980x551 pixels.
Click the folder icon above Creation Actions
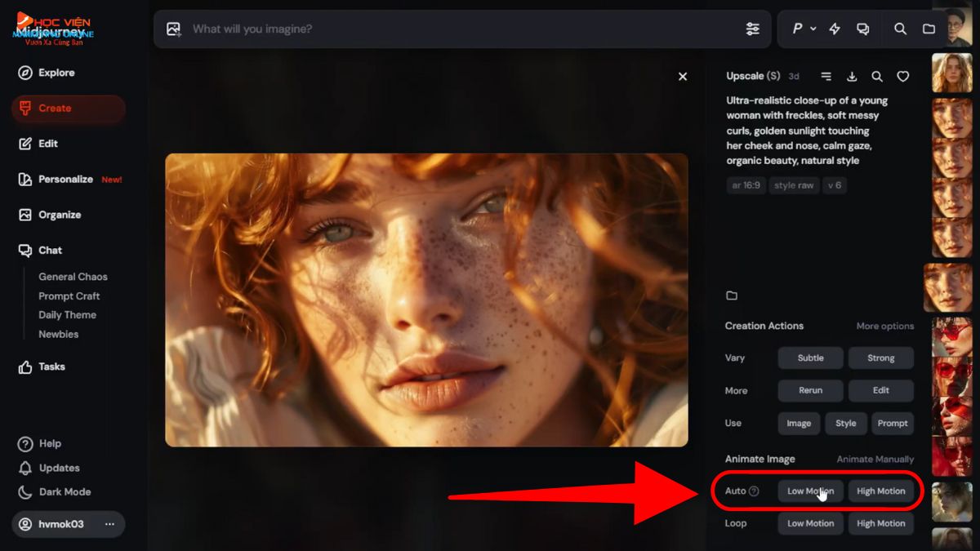pos(732,295)
